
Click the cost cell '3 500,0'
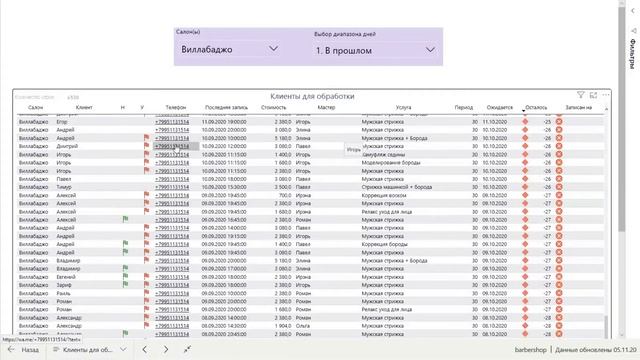tap(283, 187)
